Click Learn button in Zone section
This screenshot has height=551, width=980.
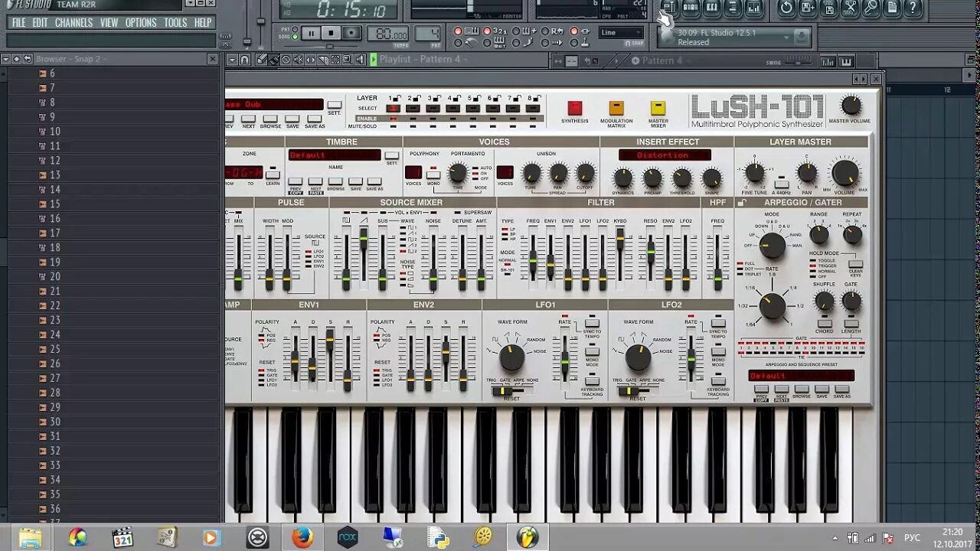pos(273,174)
